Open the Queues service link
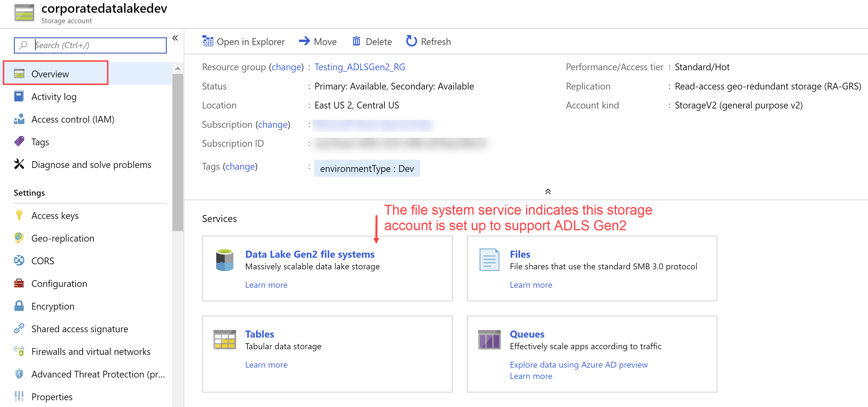 [527, 334]
